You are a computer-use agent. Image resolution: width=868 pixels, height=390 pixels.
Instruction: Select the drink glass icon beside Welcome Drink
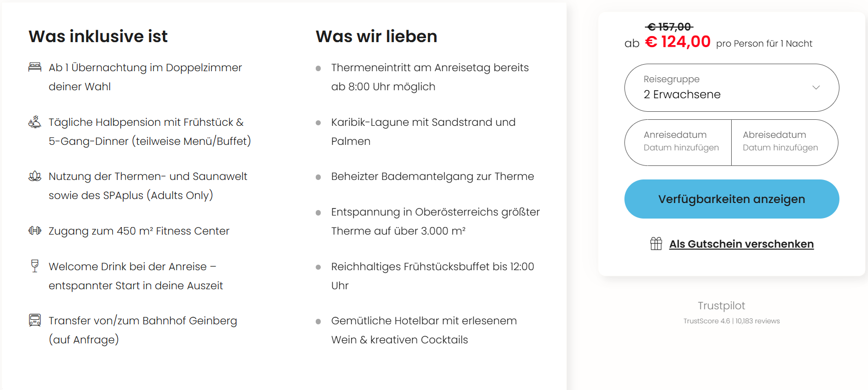[34, 266]
